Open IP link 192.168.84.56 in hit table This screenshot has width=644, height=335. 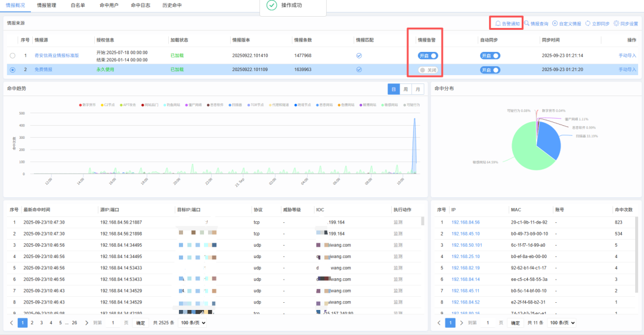(465, 222)
